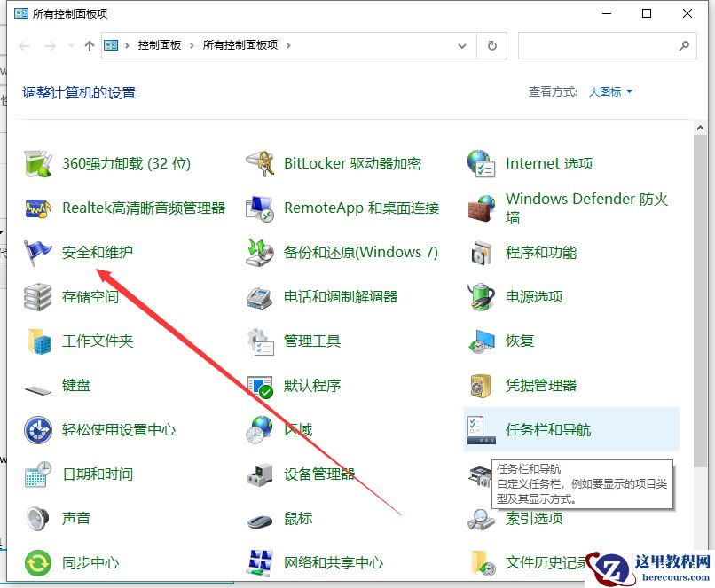The width and height of the screenshot is (715, 588).
Task: Click the 调整计算机的设置 link
Action: click(x=78, y=91)
